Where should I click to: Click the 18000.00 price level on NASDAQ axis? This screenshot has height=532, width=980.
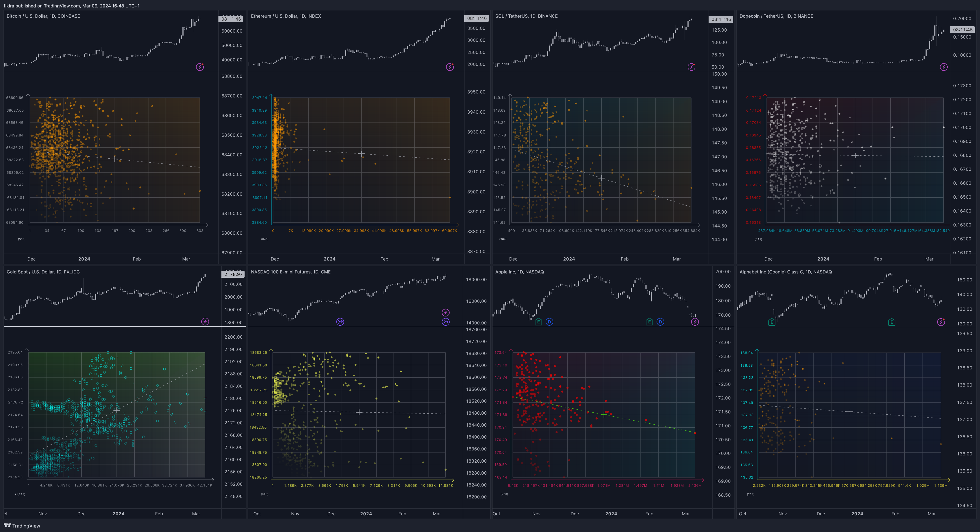coord(476,280)
